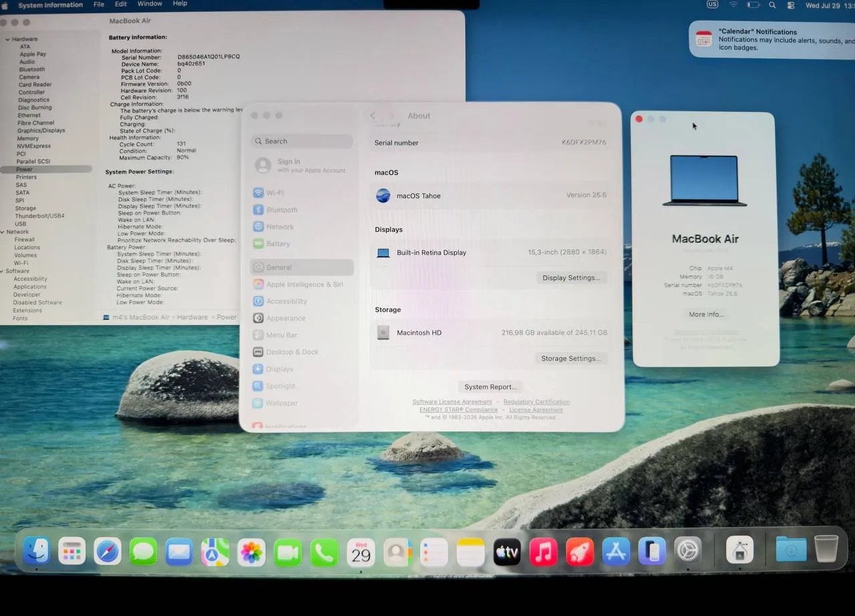Launch Music from the Dock
The height and width of the screenshot is (616, 855).
coord(543,552)
